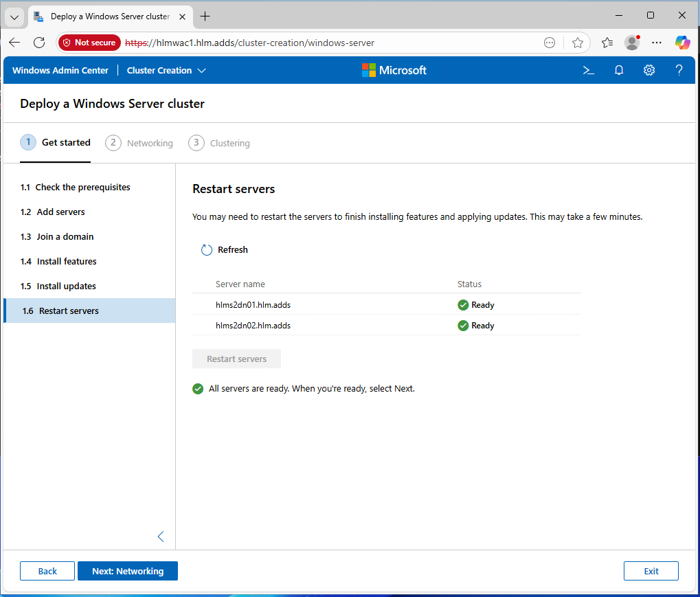
Task: Go to 1.4 Install features step
Action: (66, 262)
